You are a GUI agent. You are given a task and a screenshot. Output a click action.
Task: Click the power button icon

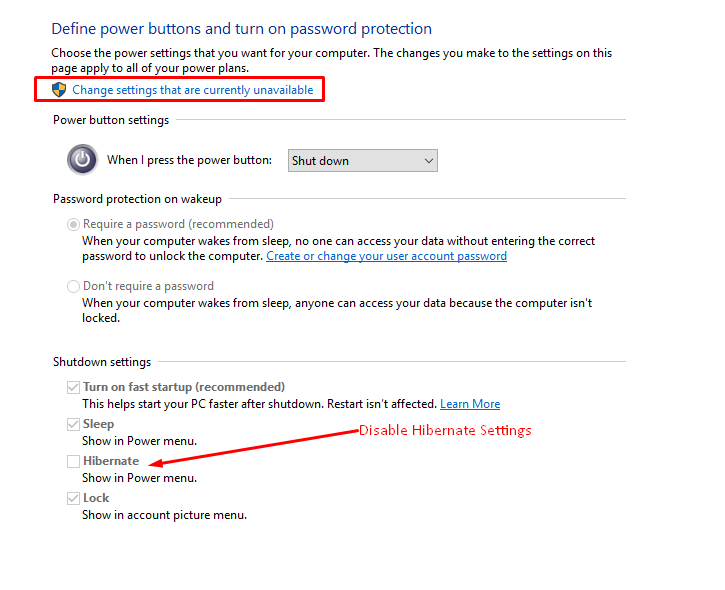pyautogui.click(x=82, y=160)
